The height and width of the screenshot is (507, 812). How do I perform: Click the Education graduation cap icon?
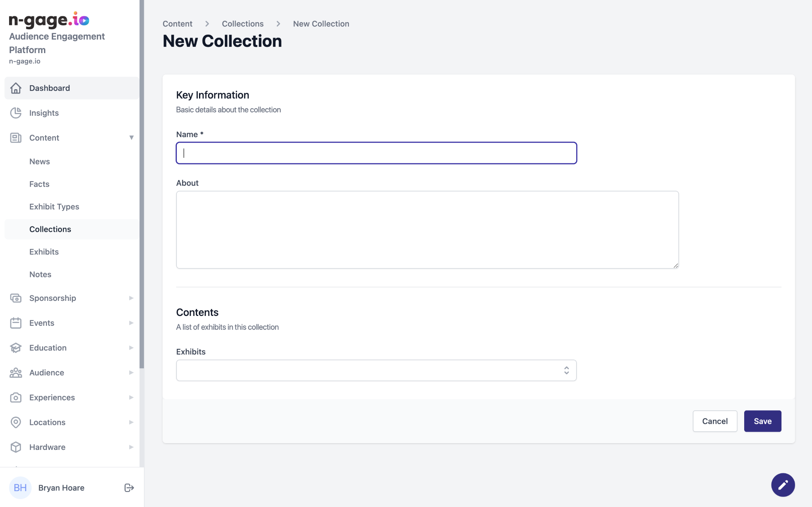point(16,348)
